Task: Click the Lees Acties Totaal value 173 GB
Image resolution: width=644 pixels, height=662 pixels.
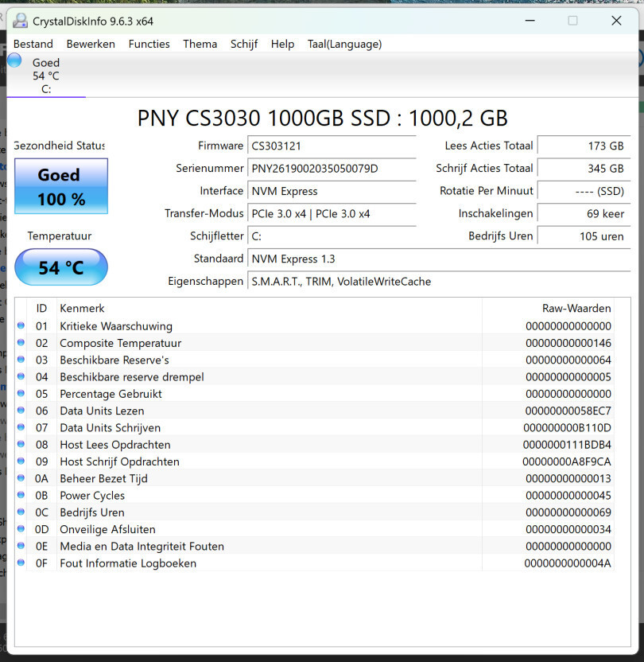Action: pyautogui.click(x=584, y=146)
